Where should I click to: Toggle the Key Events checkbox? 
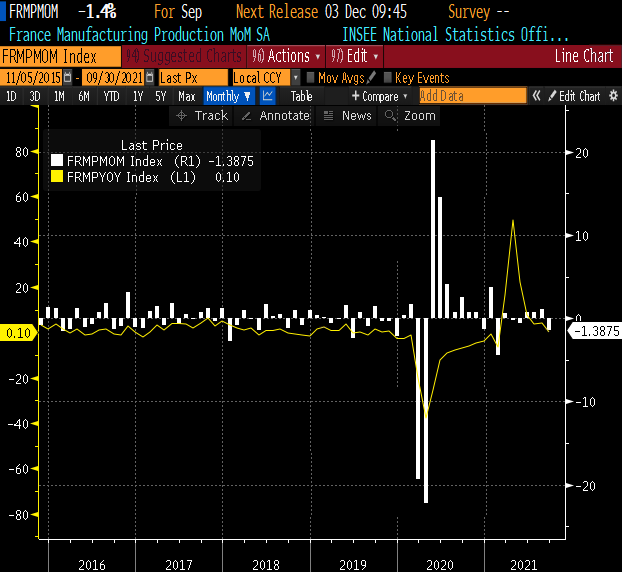pyautogui.click(x=386, y=77)
